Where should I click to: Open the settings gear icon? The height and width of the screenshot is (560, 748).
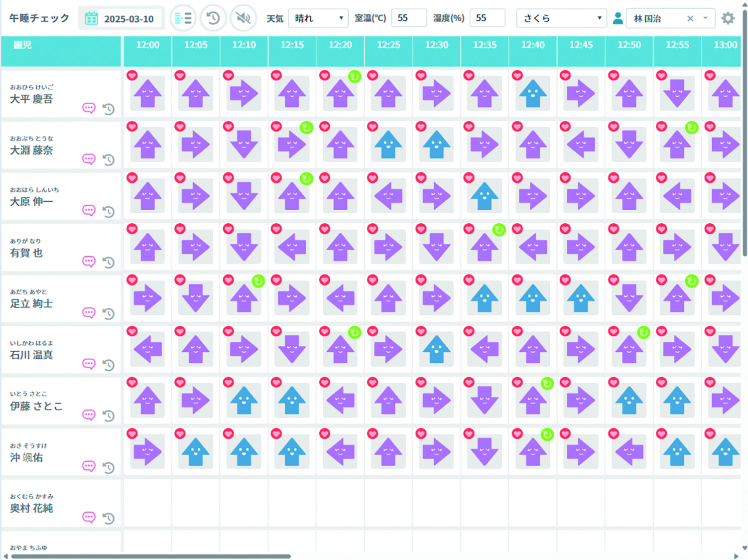[728, 18]
